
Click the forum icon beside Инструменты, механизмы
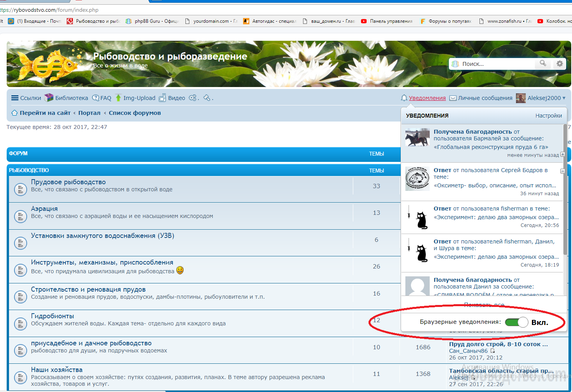[x=20, y=270]
